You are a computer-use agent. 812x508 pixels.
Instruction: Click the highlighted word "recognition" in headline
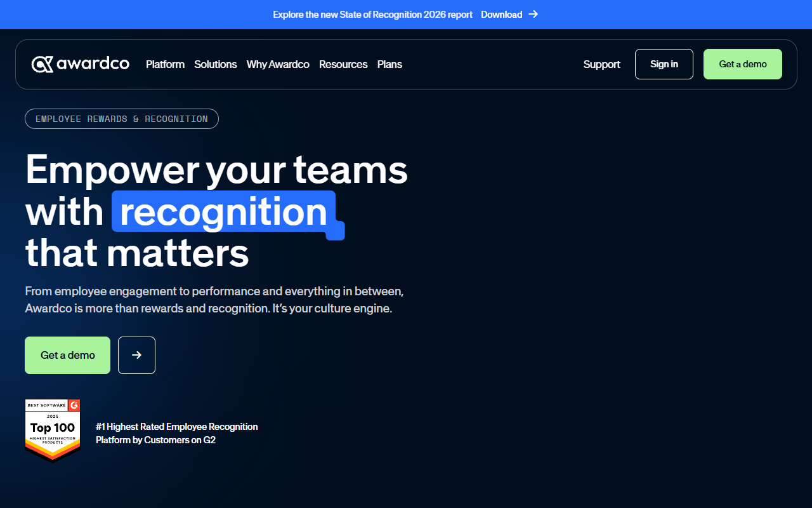click(224, 211)
